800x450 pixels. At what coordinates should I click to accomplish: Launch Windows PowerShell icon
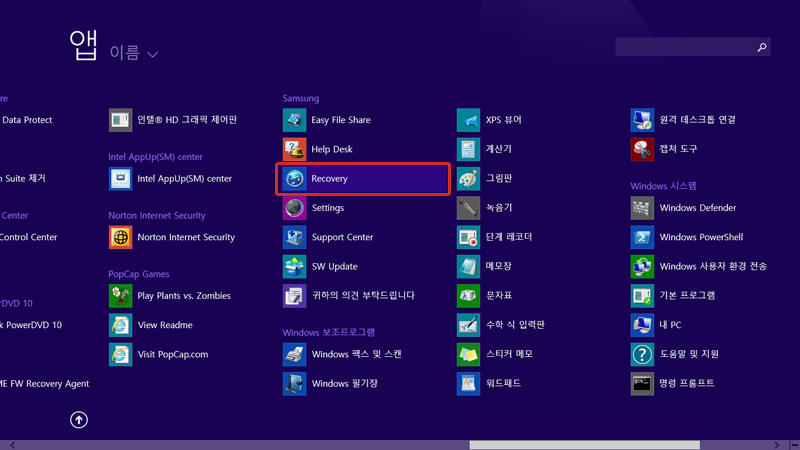[x=642, y=237]
